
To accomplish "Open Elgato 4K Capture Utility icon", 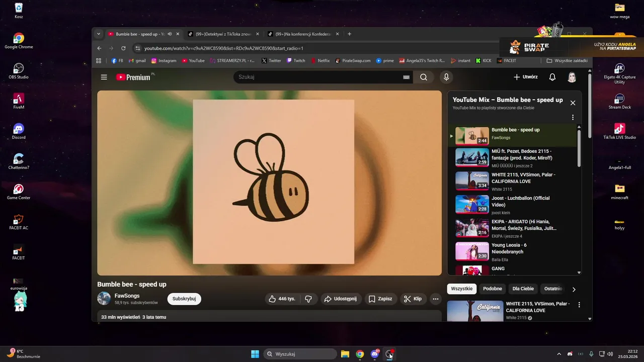I will (x=619, y=73).
